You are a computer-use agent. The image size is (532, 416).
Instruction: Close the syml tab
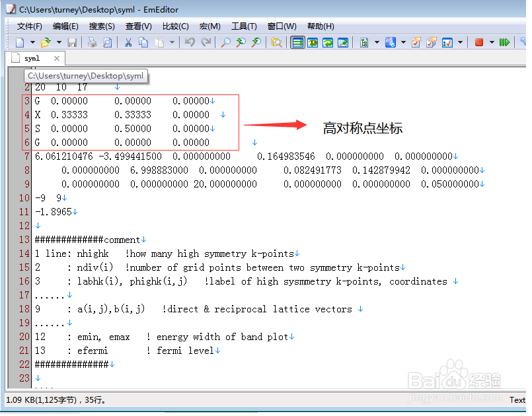57,58
